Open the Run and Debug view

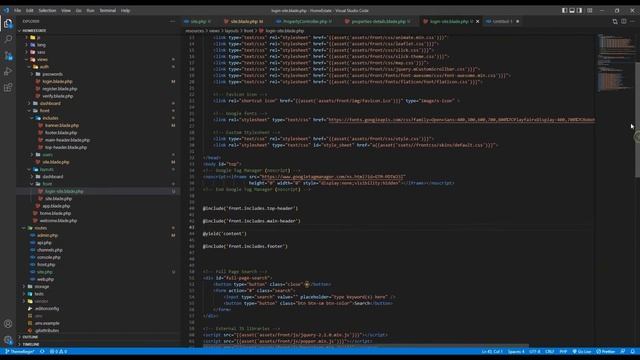tap(8, 71)
